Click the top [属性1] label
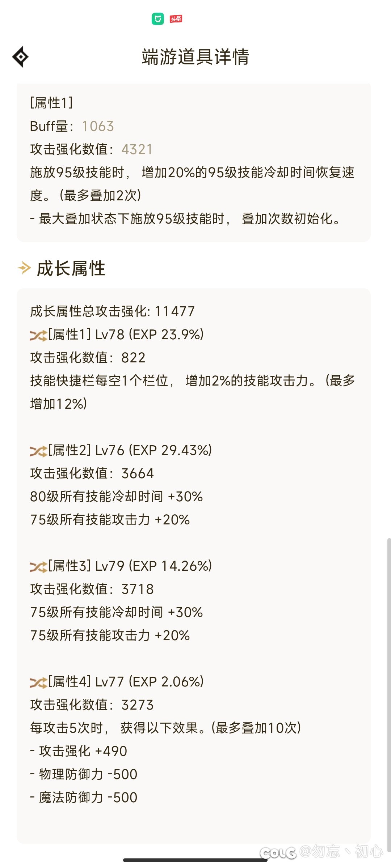Screen dimensions: 391x868 52,103
